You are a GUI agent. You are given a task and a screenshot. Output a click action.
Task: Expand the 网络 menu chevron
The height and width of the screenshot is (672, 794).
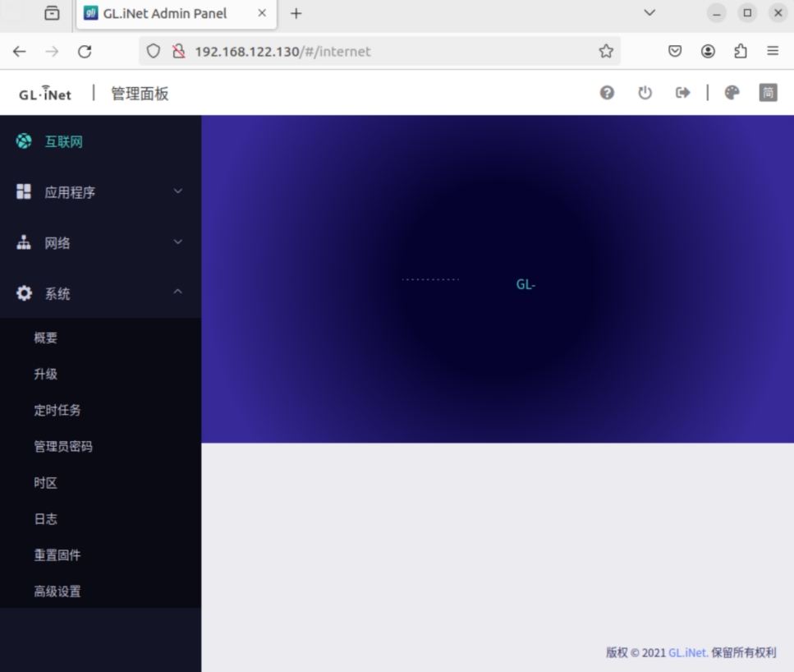178,242
